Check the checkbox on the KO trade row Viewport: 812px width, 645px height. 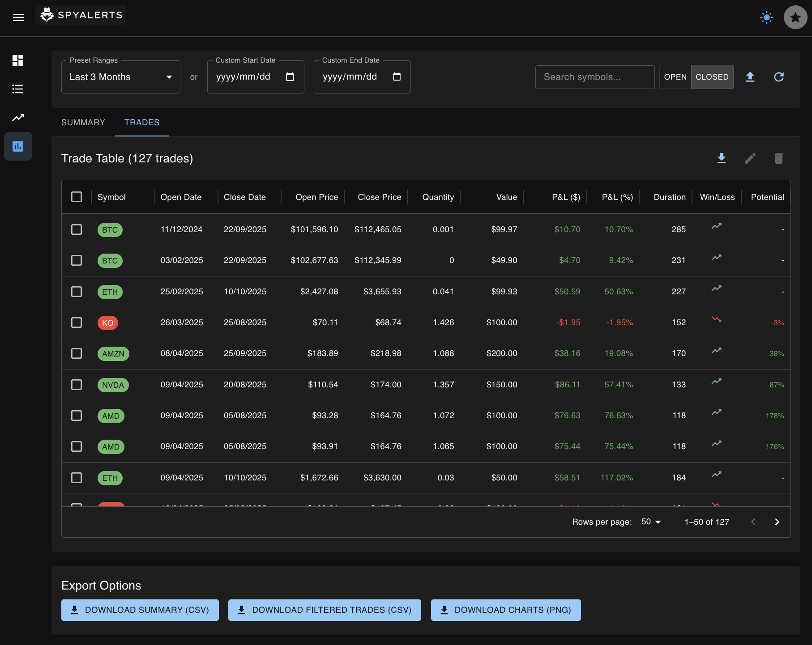(77, 322)
